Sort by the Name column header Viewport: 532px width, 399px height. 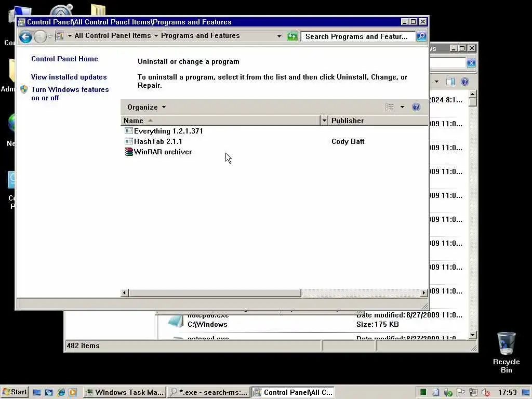point(220,121)
